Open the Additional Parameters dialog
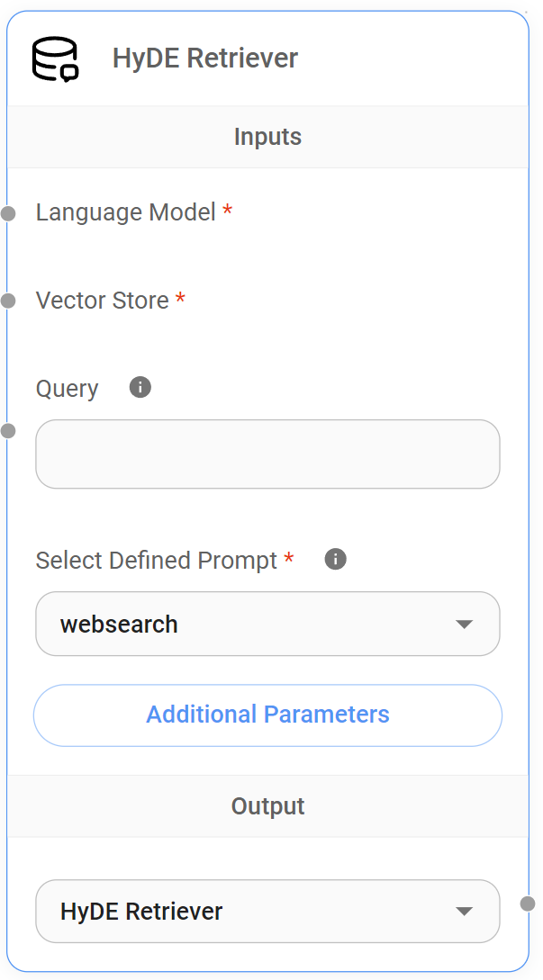Viewport: 543px width, 980px height. 267,715
